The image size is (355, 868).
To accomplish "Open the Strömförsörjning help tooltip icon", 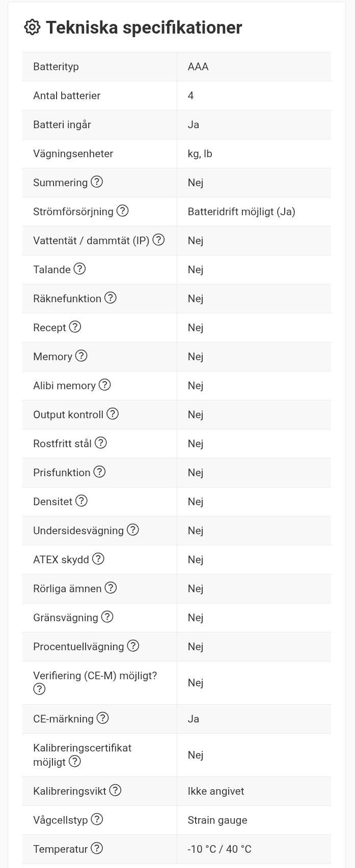I will point(122,211).
